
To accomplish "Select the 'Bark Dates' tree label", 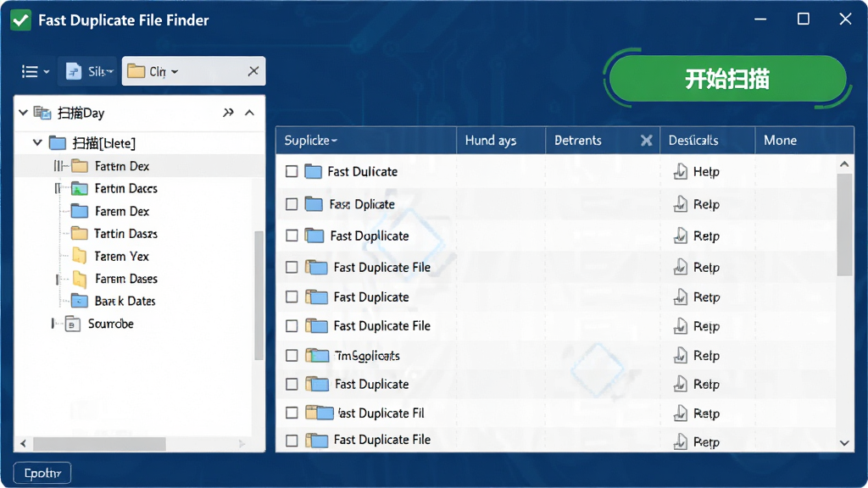I will (125, 301).
